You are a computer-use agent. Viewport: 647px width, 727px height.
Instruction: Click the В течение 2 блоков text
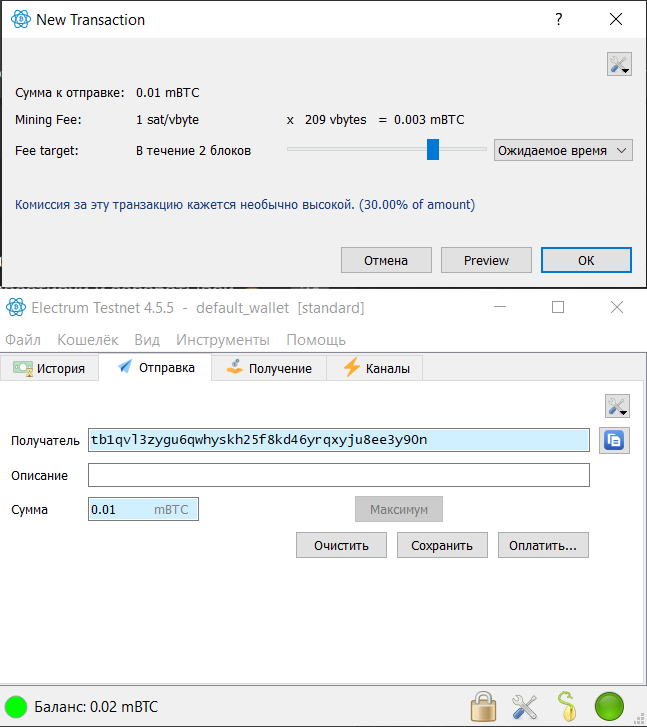click(193, 151)
